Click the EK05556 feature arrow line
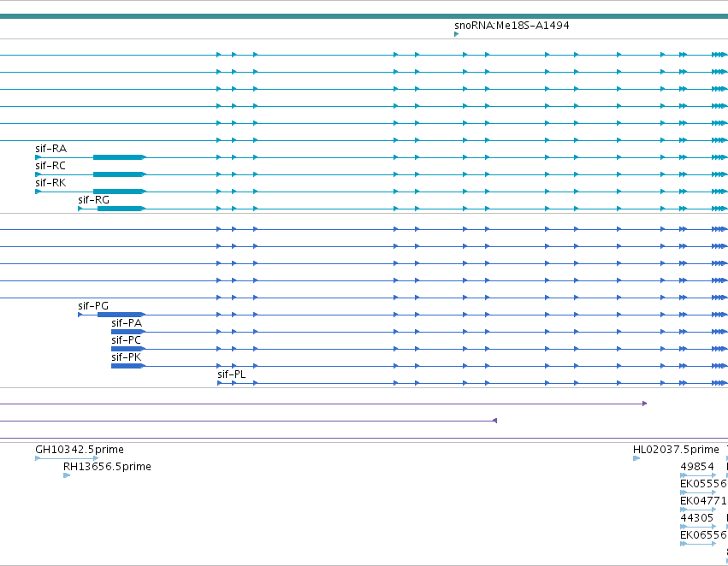Image resolution: width=728 pixels, height=566 pixels. pos(698,492)
